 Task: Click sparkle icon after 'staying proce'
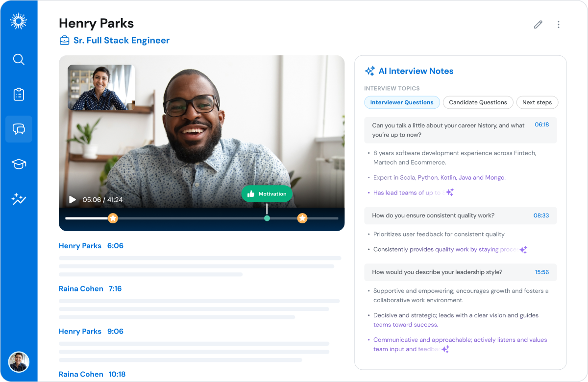(523, 250)
